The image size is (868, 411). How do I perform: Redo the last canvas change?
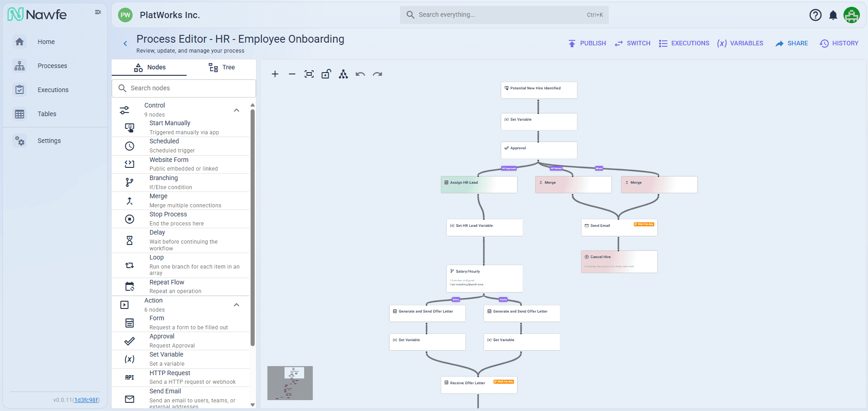coord(377,74)
